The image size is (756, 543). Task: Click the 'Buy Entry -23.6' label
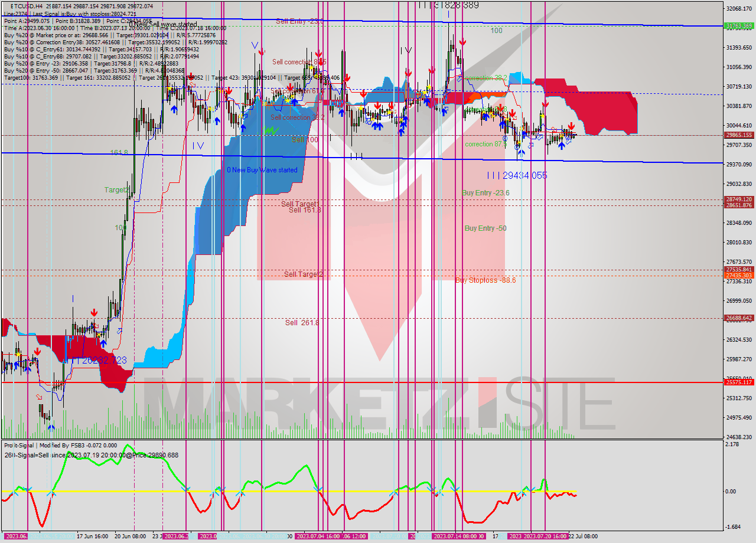pos(485,193)
